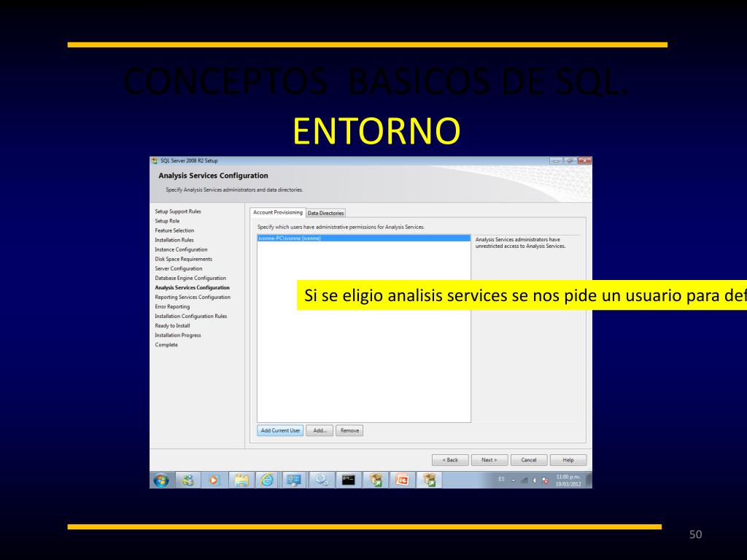Close the SQL Server 2008 R2 Setup window

tap(584, 161)
